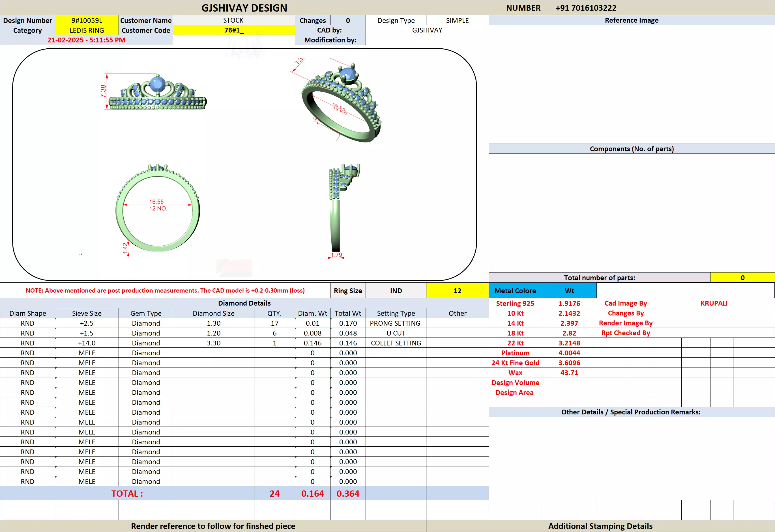Click the PRONG SETTING cell
The image size is (775, 532).
tap(395, 323)
